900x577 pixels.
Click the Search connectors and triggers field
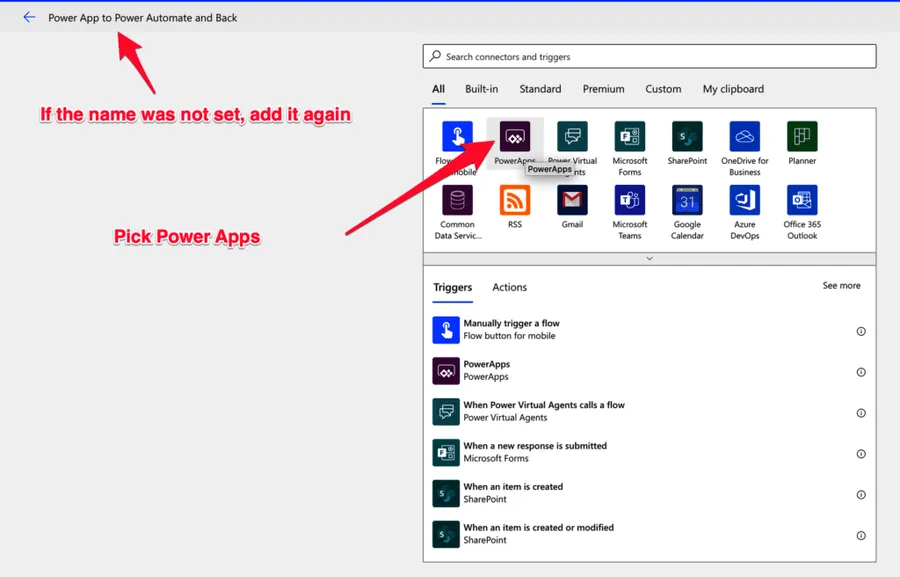[650, 57]
